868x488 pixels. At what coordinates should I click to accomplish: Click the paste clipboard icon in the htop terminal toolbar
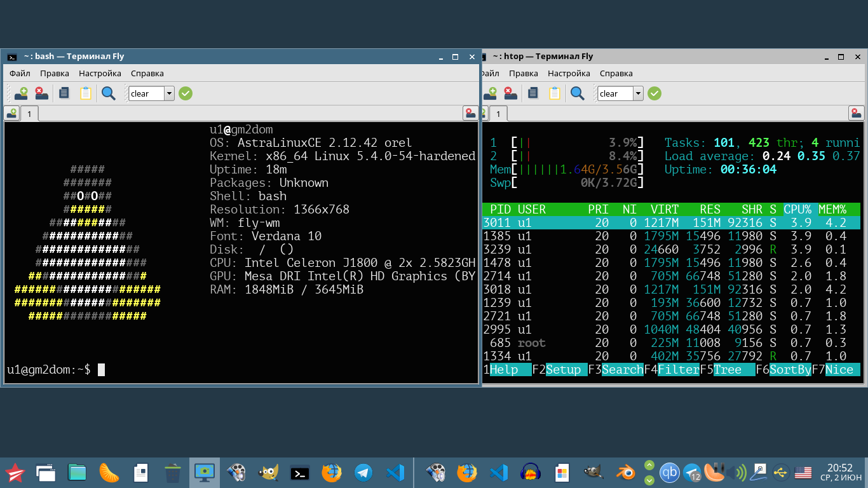pos(555,93)
